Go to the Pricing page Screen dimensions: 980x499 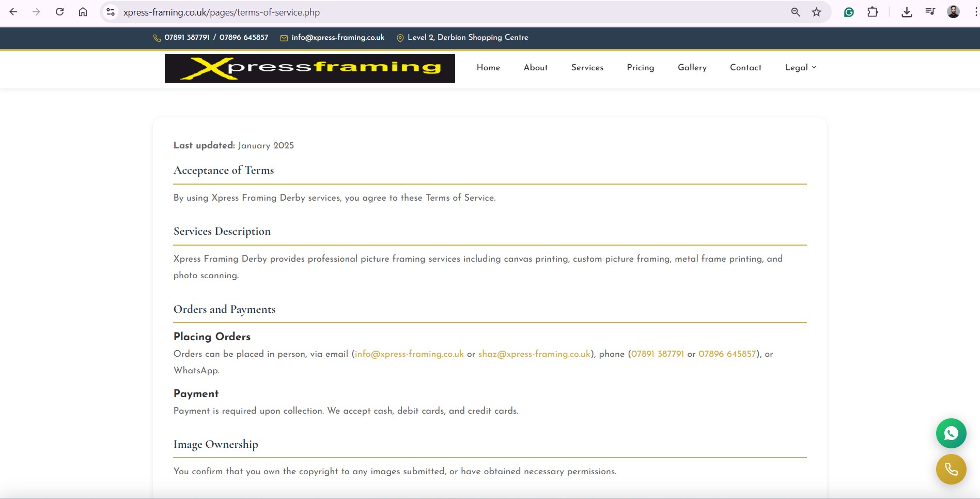tap(640, 68)
